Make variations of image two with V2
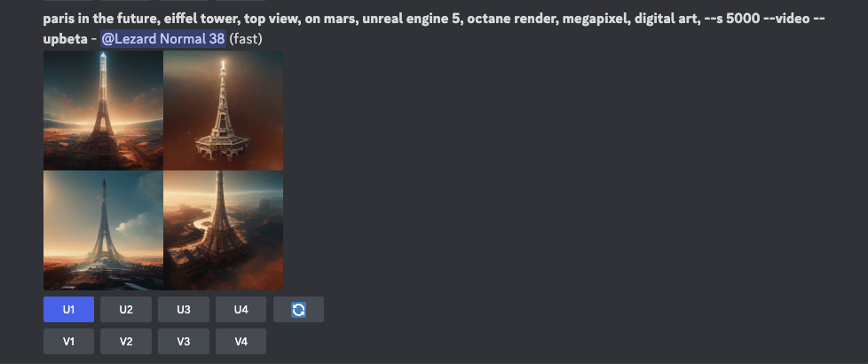868x364 pixels. pos(126,341)
